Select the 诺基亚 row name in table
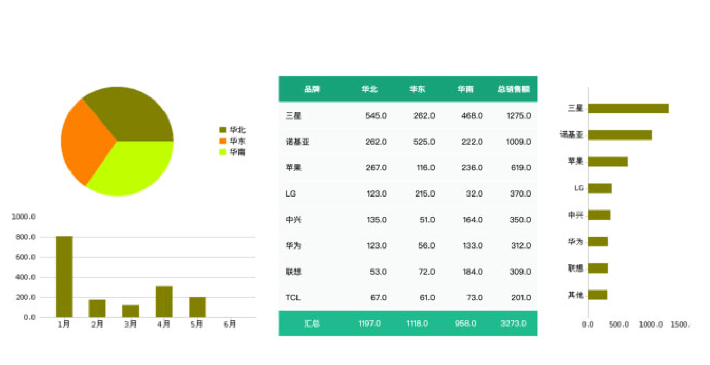The image size is (710, 365). click(297, 142)
